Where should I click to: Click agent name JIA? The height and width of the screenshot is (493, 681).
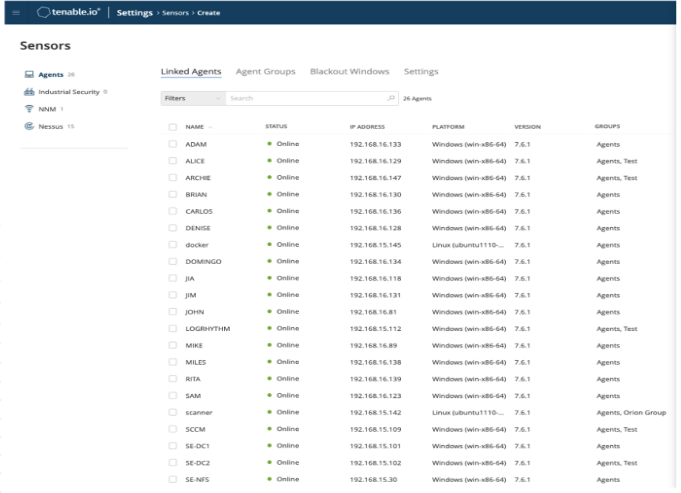click(190, 278)
